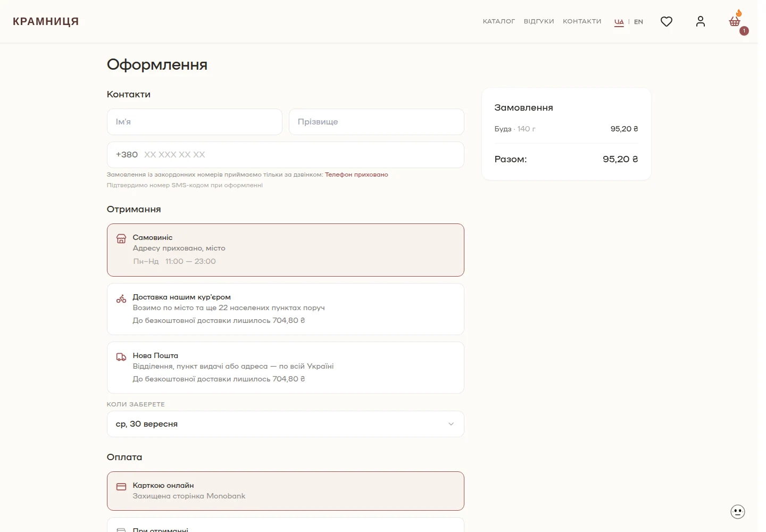Switch language to EN
Screen dimensions: 766x532
click(x=638, y=22)
